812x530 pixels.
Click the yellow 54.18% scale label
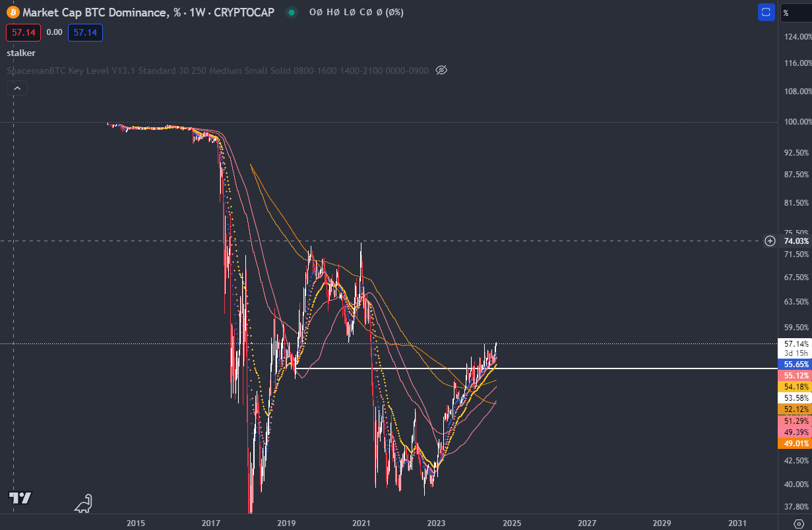click(x=796, y=386)
